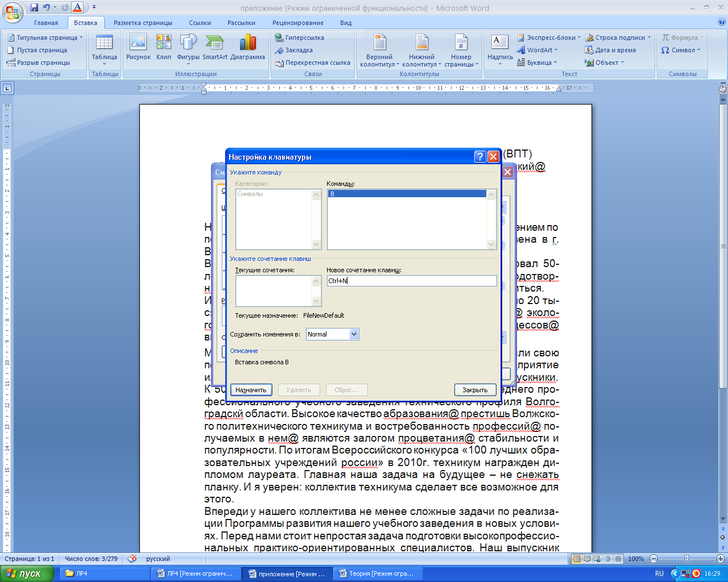Customize Quick Access toolbar dropdown arrow

(94, 7)
